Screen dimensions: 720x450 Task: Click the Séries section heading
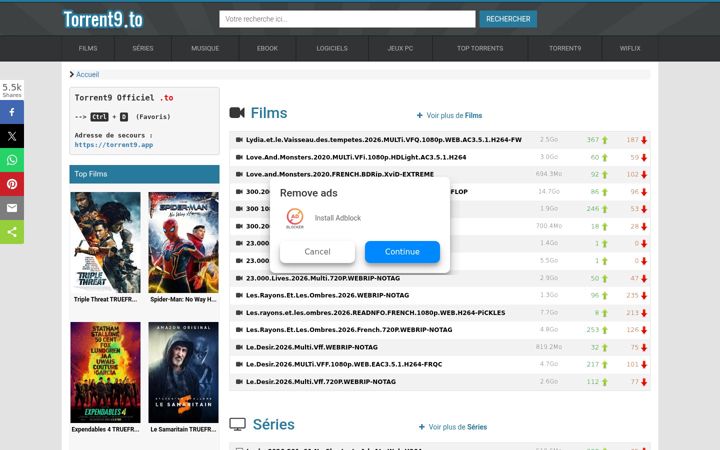[274, 424]
